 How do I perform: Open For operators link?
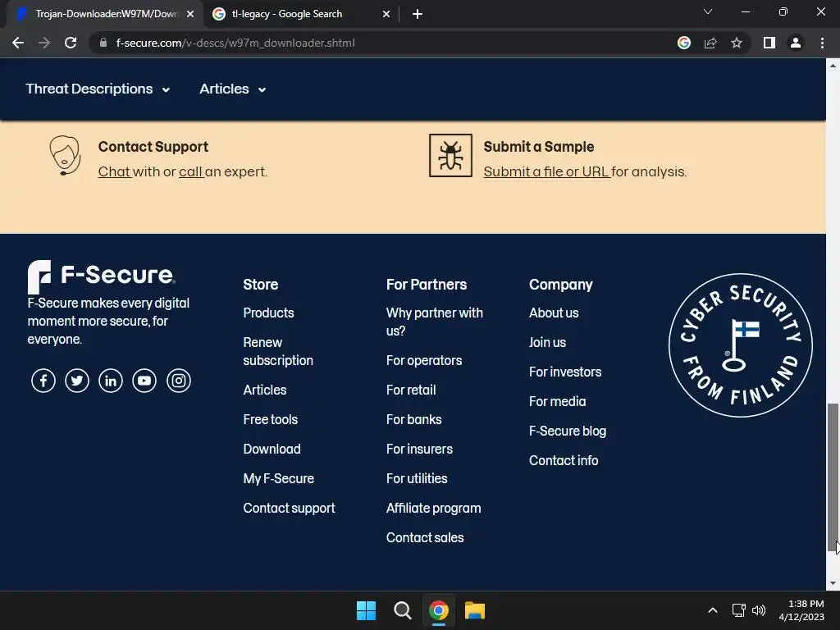pos(424,361)
